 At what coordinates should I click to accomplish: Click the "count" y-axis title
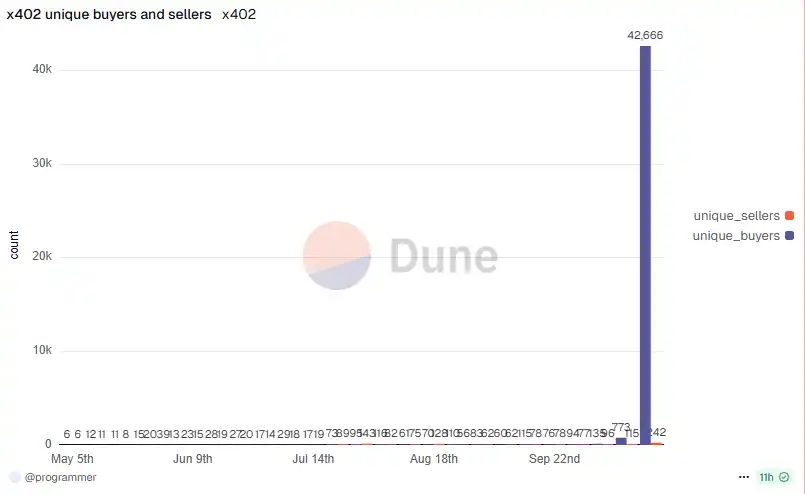pos(14,245)
